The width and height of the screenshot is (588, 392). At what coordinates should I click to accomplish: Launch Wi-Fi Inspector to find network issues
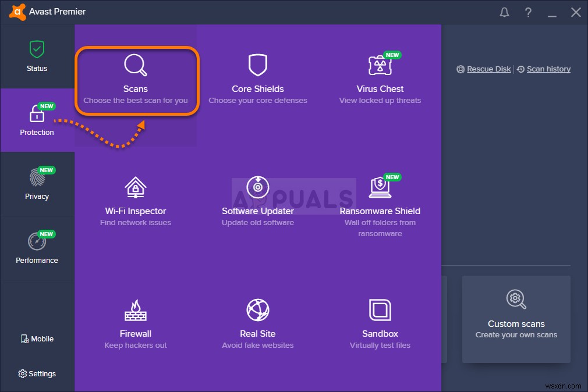coord(135,201)
